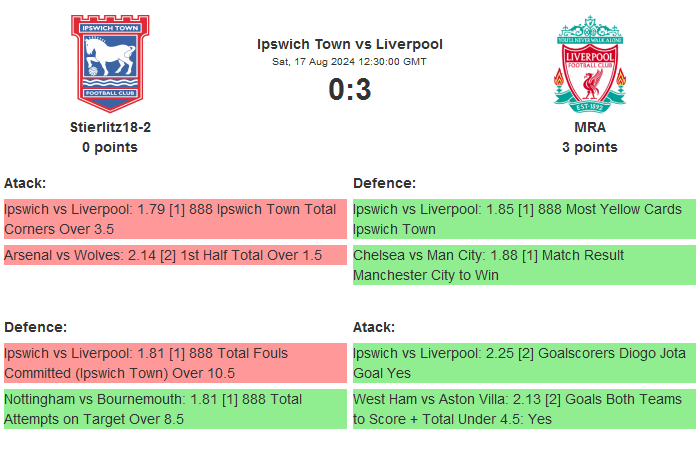
Task: Click the lower-left Defence section heading
Action: (35, 327)
